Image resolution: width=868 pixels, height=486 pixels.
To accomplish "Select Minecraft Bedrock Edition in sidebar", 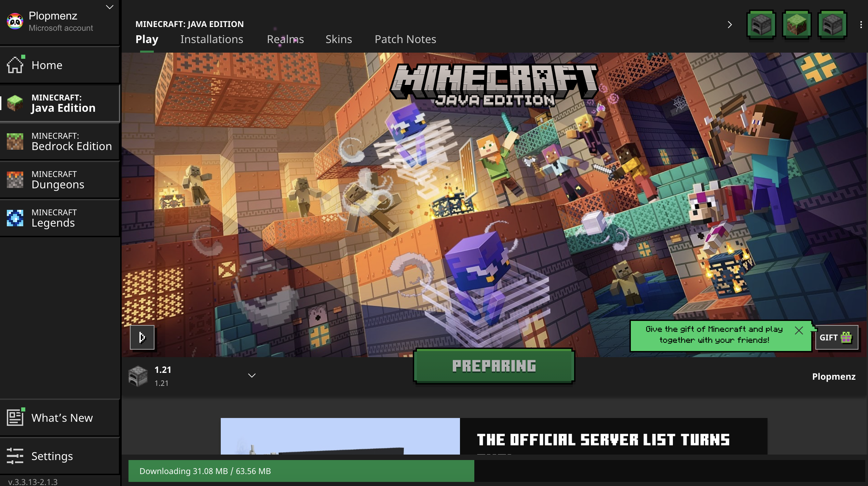I will point(60,141).
